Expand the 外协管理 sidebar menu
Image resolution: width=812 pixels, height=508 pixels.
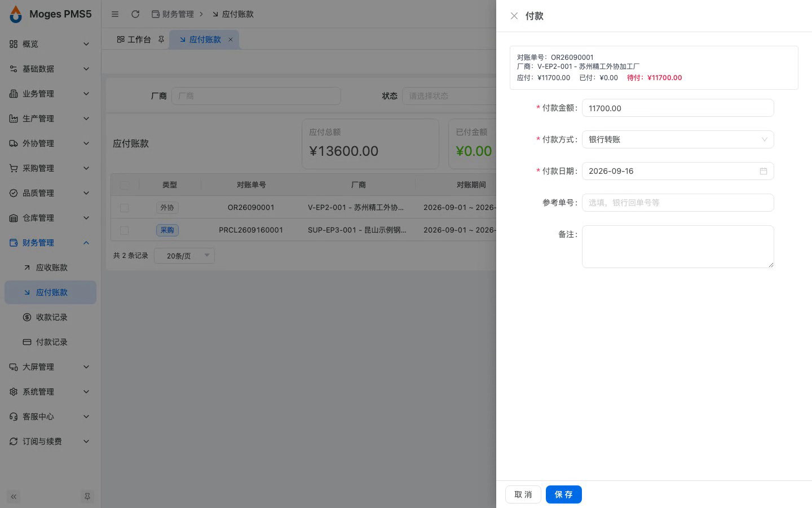tap(50, 143)
